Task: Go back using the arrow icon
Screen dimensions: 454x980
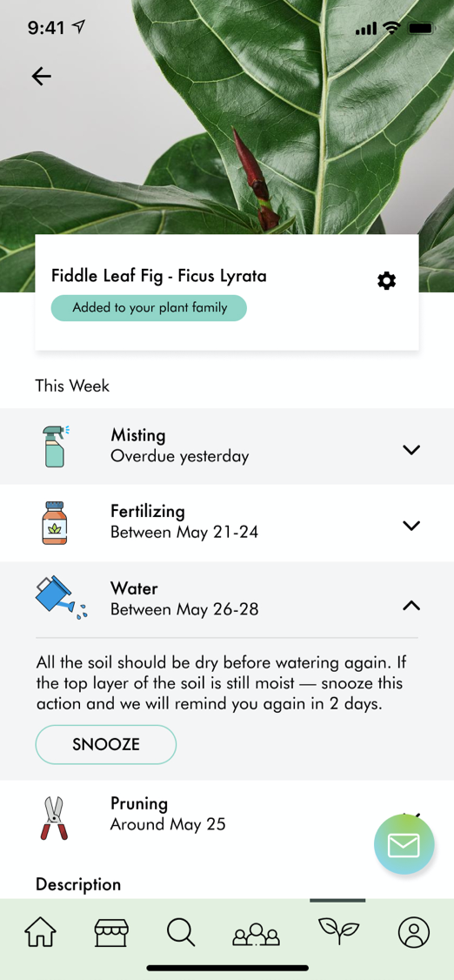Action: [41, 77]
